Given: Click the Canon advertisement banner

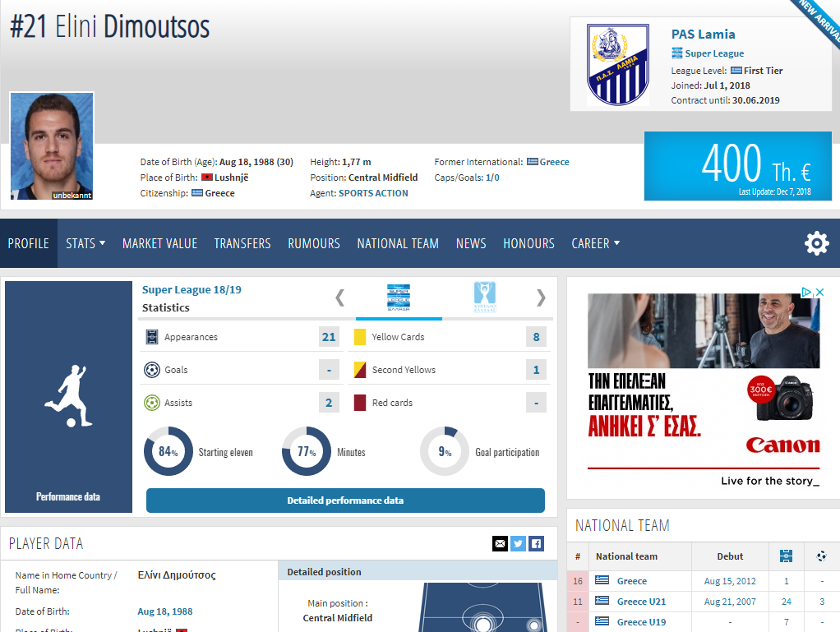Looking at the screenshot, I should tap(704, 390).
